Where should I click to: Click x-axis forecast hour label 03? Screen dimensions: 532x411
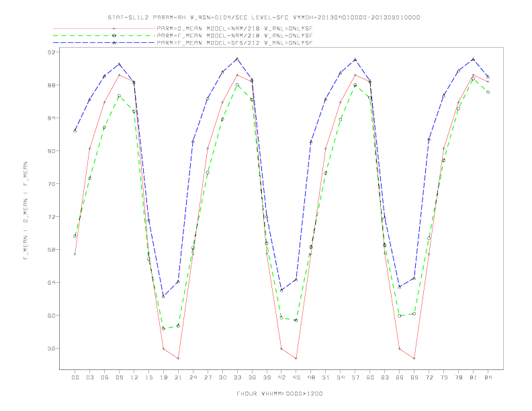point(89,377)
